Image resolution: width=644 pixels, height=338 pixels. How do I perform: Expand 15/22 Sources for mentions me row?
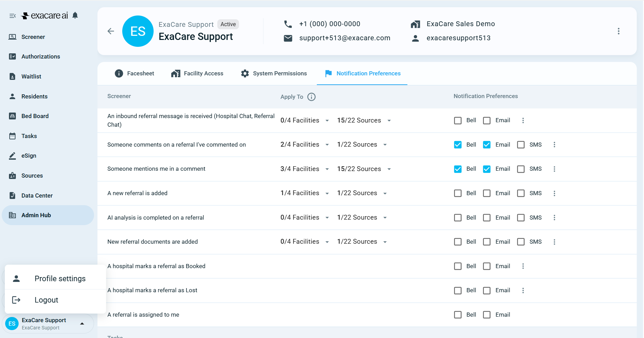(364, 169)
